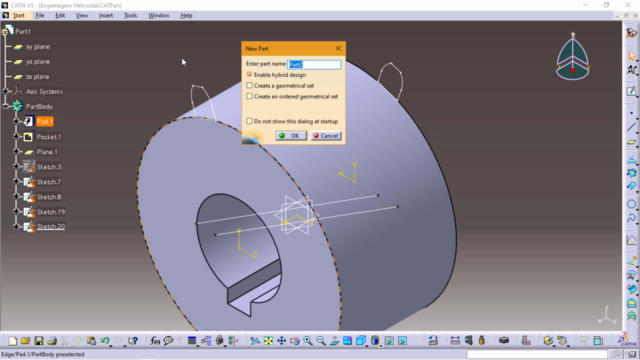Select Plane.1 in specification tree
The width and height of the screenshot is (640, 360).
pos(47,152)
